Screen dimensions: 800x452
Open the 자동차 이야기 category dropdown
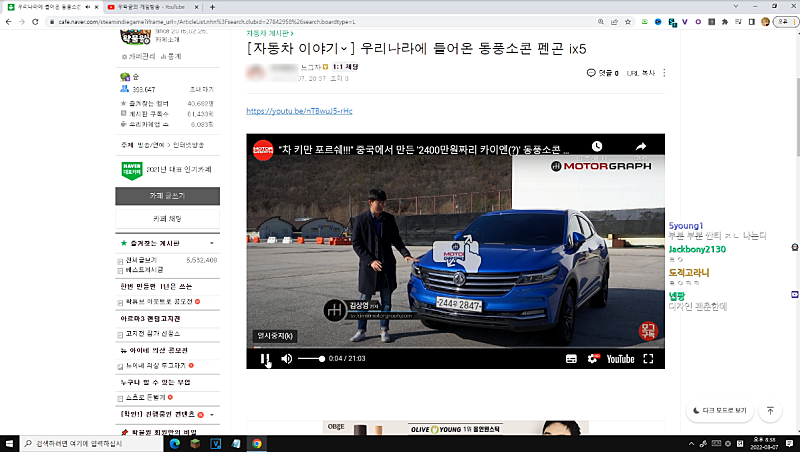301,49
